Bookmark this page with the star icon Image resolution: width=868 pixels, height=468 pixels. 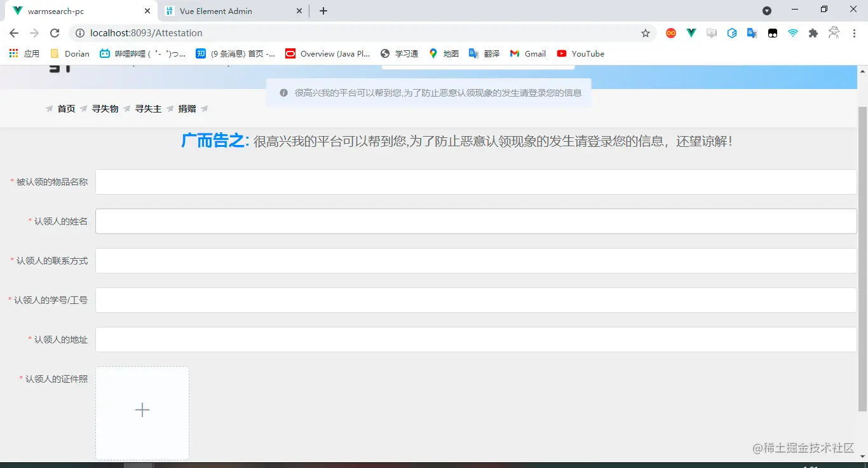(646, 33)
